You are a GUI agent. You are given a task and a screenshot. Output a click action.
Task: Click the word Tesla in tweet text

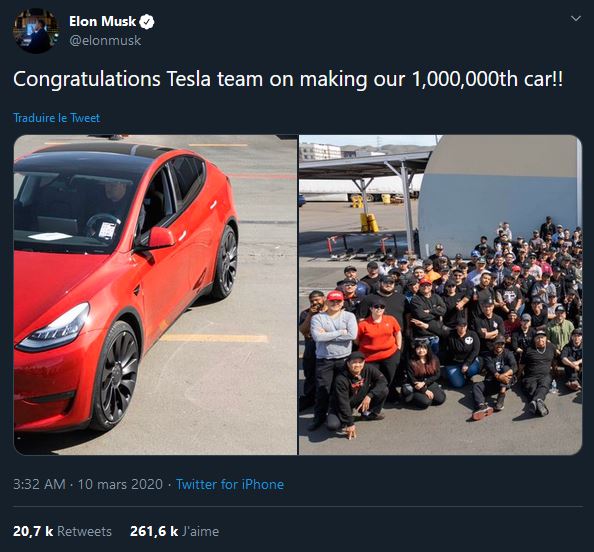point(189,79)
